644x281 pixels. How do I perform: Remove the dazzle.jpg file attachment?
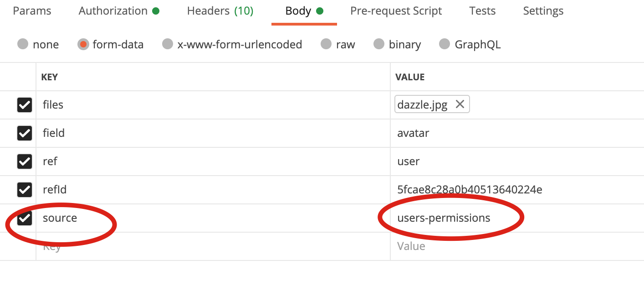459,104
